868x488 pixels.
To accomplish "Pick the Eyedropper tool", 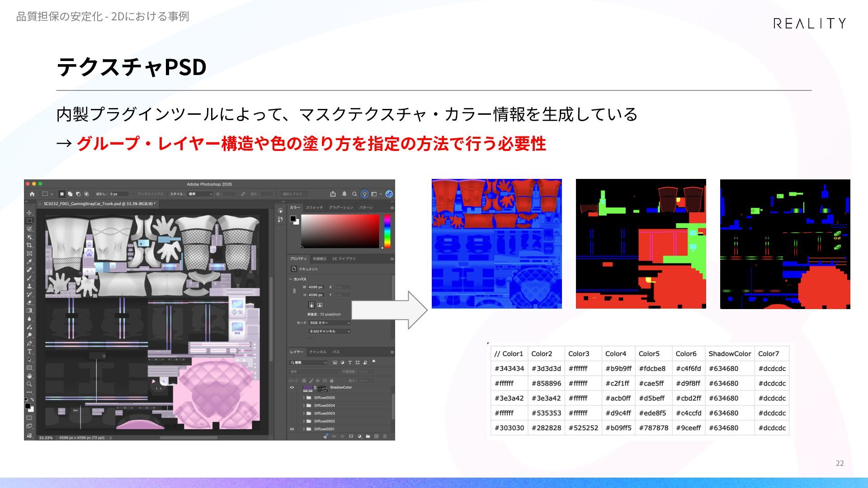I will coord(29,262).
